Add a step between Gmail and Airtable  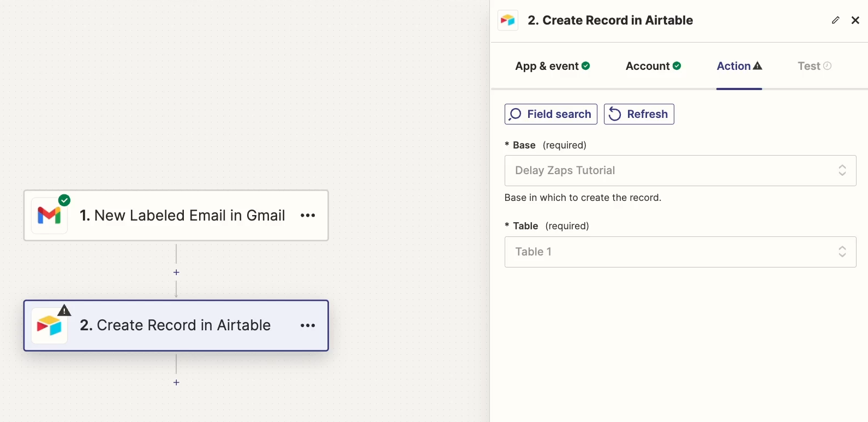click(176, 272)
